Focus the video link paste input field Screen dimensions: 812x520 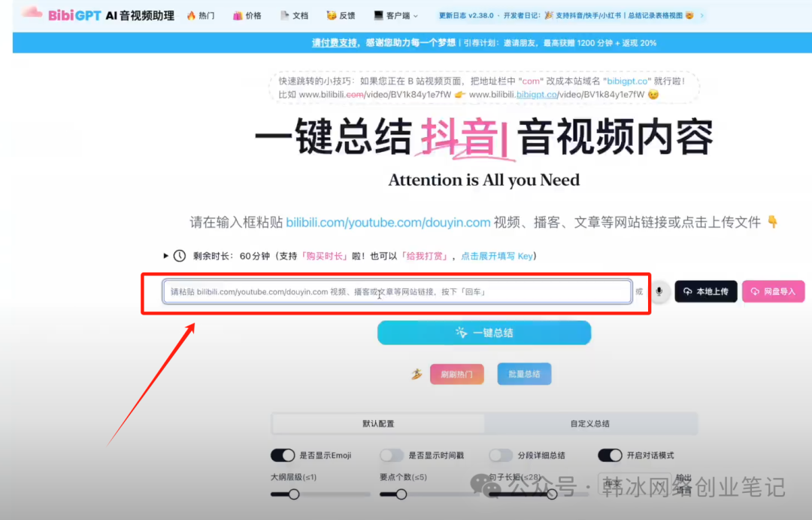[x=397, y=291]
